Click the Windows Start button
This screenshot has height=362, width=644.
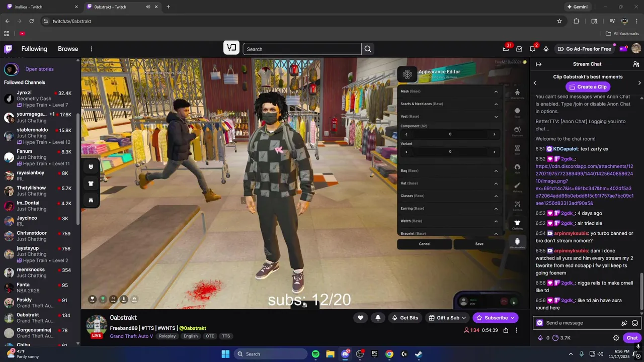coord(225,354)
